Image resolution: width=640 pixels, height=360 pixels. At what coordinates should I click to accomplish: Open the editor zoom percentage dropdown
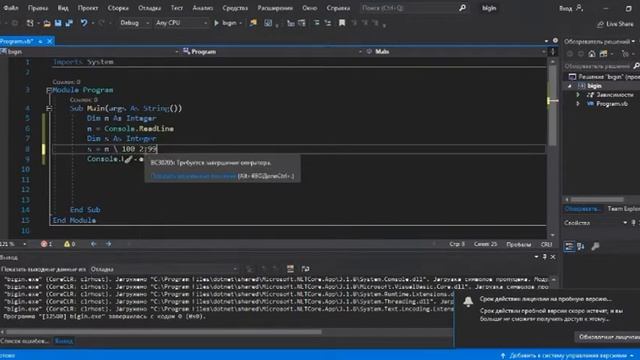[24, 244]
